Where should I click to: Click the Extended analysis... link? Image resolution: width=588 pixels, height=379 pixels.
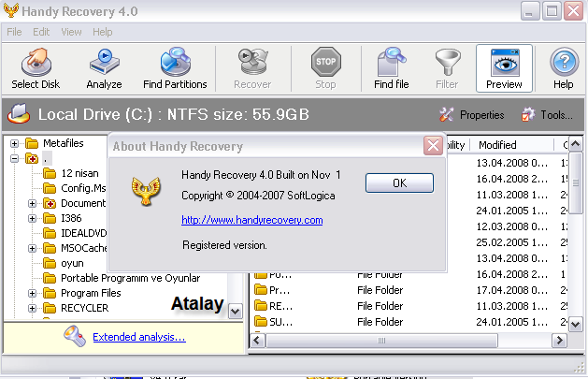139,337
